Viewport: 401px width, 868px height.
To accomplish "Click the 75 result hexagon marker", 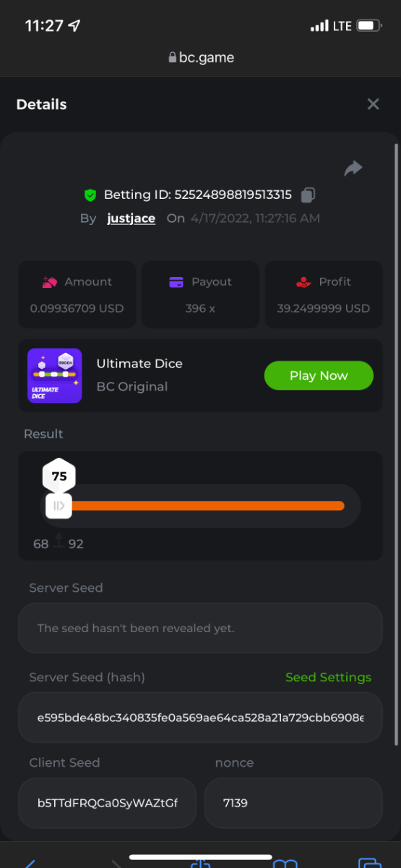I will coord(59,476).
